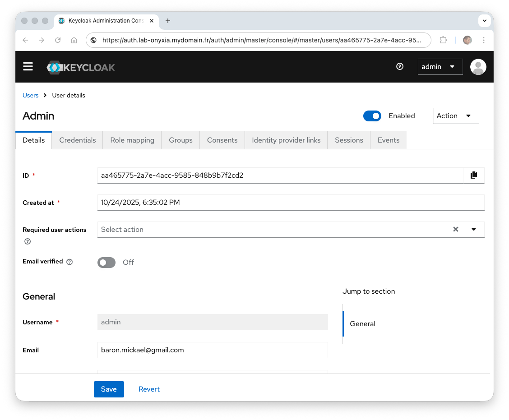The width and height of the screenshot is (509, 420).
Task: Click the Keycloak logo
Action: click(x=81, y=67)
